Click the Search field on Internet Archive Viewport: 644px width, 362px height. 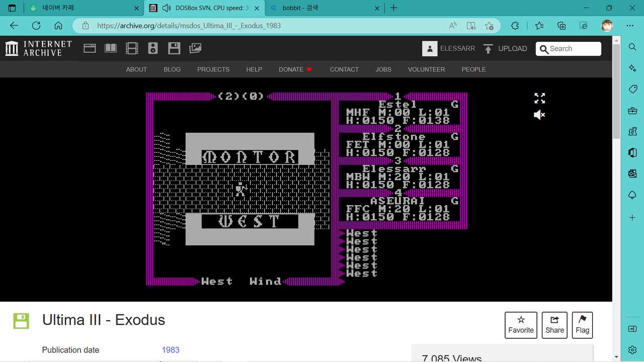click(569, 49)
